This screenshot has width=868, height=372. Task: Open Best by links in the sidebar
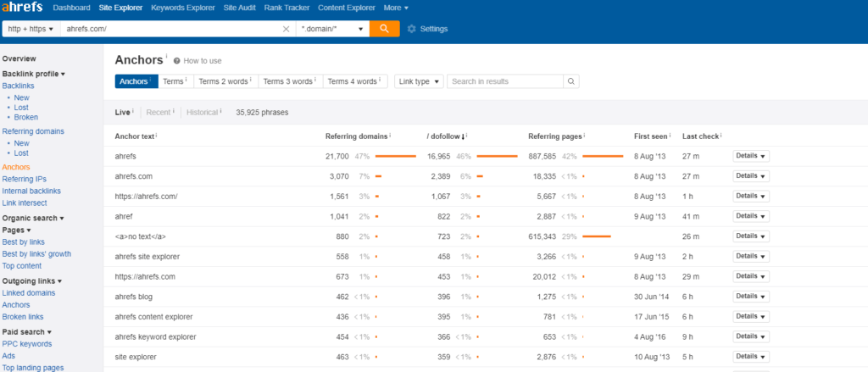coord(23,242)
